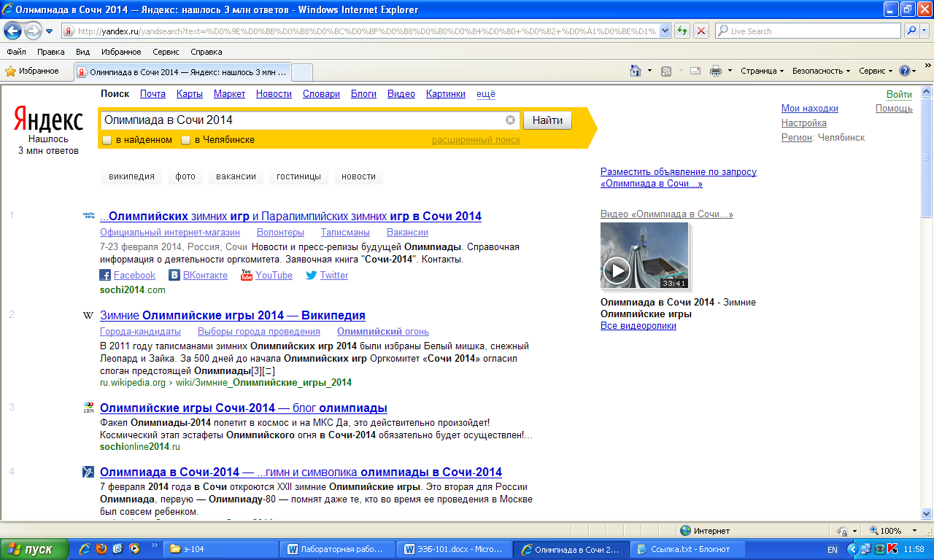
Task: Open Favorites star button
Action: 32,71
